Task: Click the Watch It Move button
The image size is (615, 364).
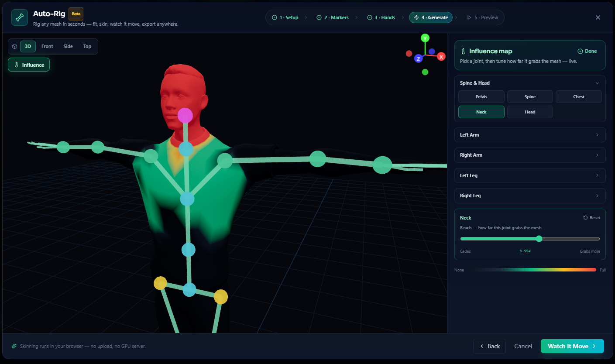Action: pos(572,346)
